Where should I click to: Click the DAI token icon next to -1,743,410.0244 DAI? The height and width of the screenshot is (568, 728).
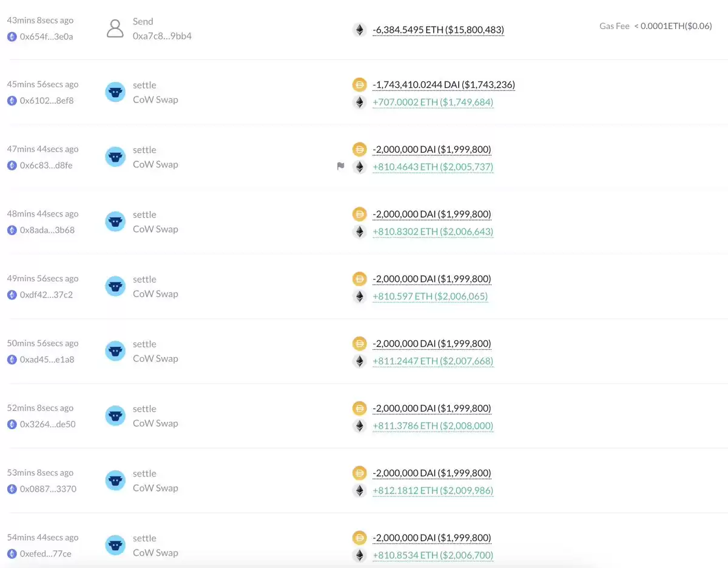click(360, 85)
